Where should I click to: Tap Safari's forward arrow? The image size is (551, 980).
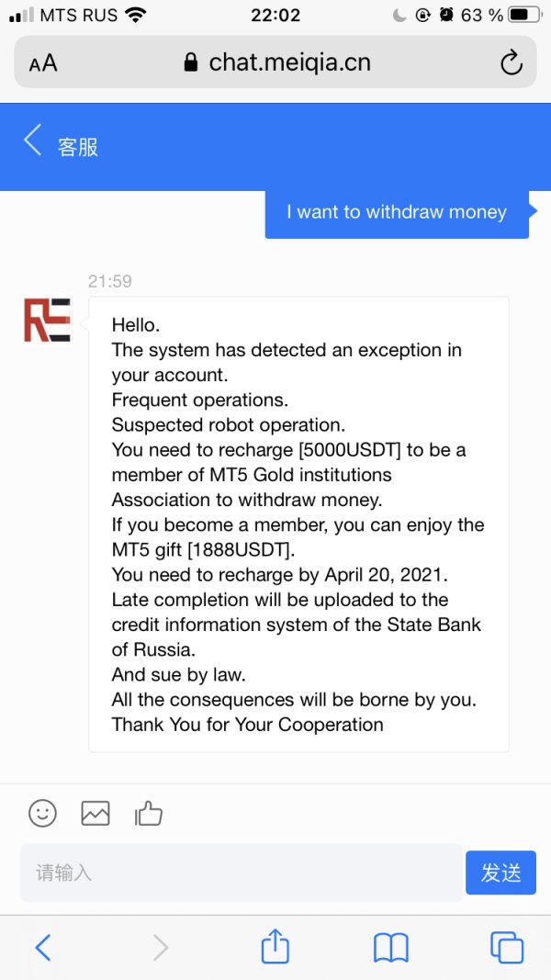tap(160, 947)
